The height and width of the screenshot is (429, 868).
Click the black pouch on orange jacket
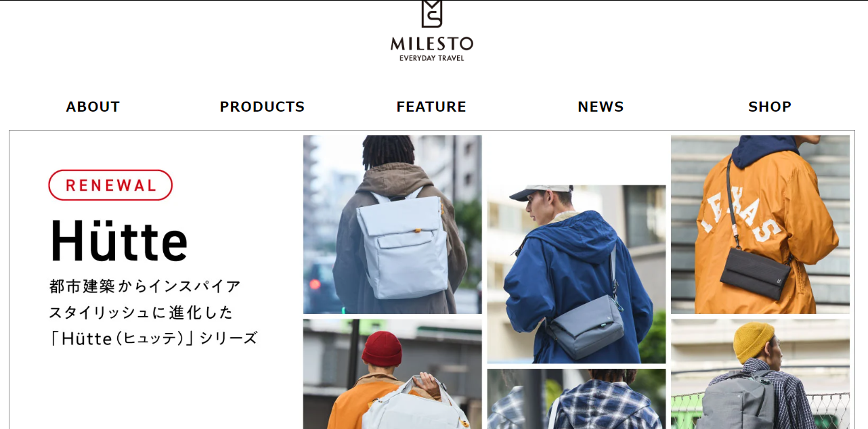tap(755, 273)
